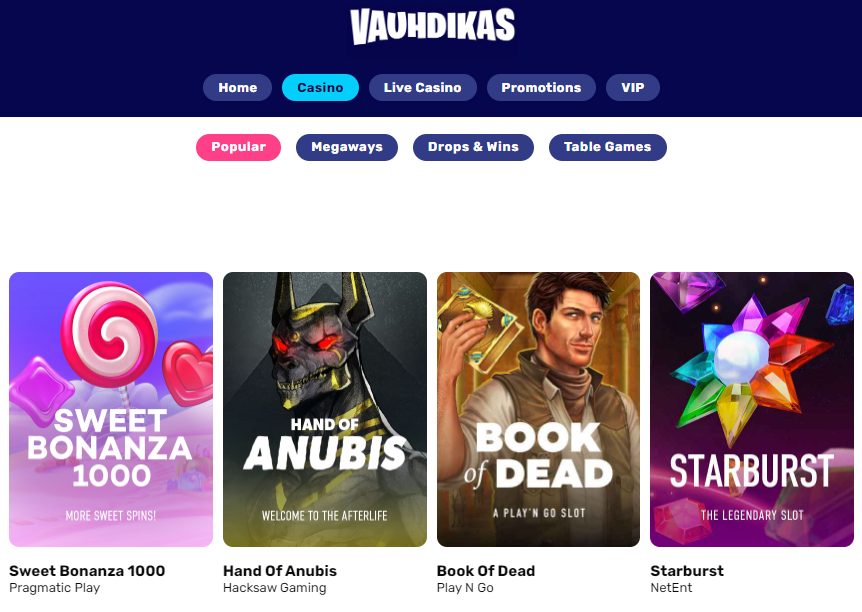
Task: Filter games by Megaways
Action: [x=347, y=147]
